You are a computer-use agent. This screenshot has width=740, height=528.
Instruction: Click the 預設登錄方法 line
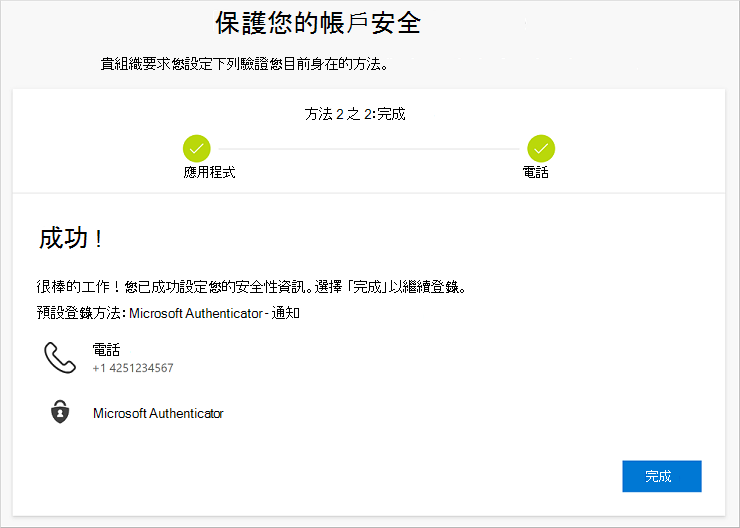click(x=168, y=313)
